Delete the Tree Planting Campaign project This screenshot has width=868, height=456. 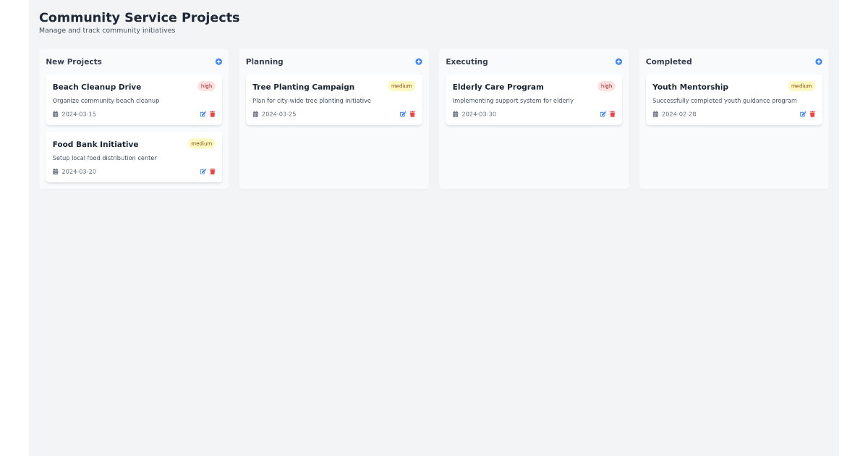coord(412,114)
